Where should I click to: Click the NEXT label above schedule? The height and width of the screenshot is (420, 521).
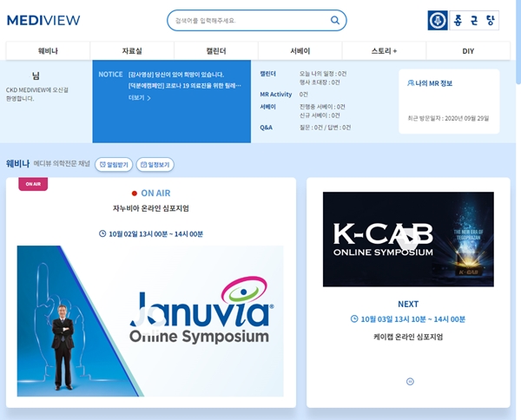408,304
